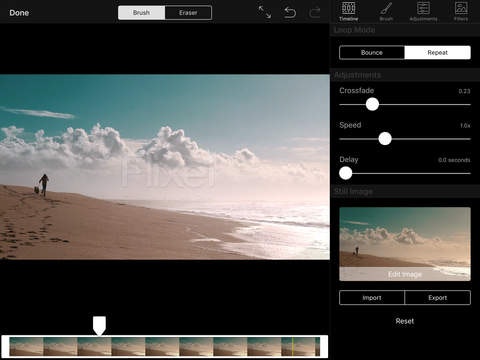Viewport: 480px width, 360px height.
Task: Tap Edit Image on still thumbnail
Action: (x=405, y=274)
